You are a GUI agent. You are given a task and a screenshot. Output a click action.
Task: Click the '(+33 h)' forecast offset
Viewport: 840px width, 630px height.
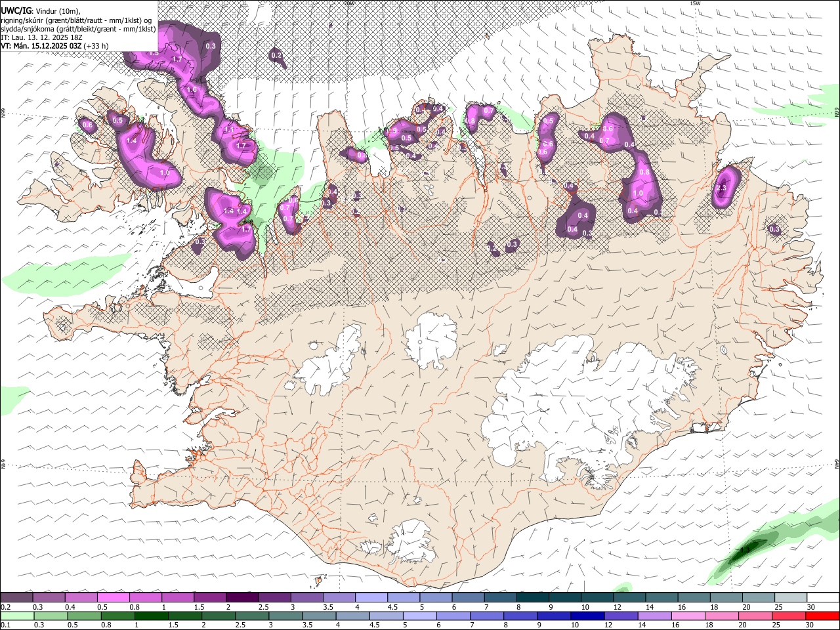pos(96,46)
